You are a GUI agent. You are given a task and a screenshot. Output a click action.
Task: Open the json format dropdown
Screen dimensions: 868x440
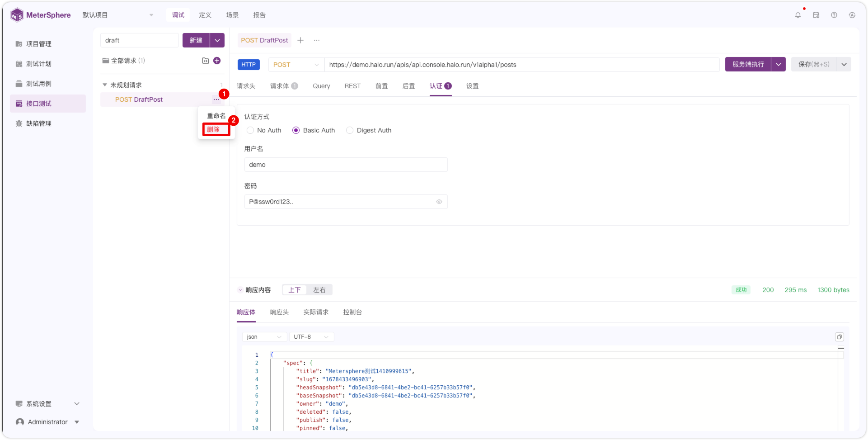(x=264, y=337)
